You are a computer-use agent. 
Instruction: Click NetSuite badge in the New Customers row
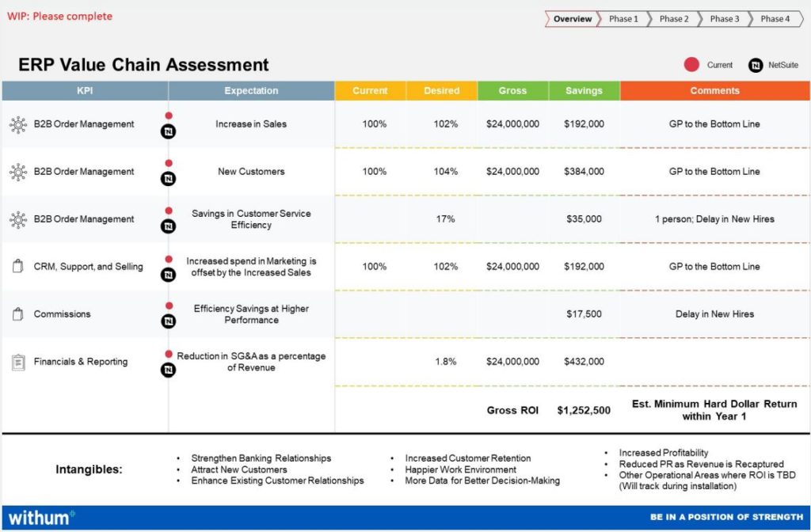click(168, 179)
